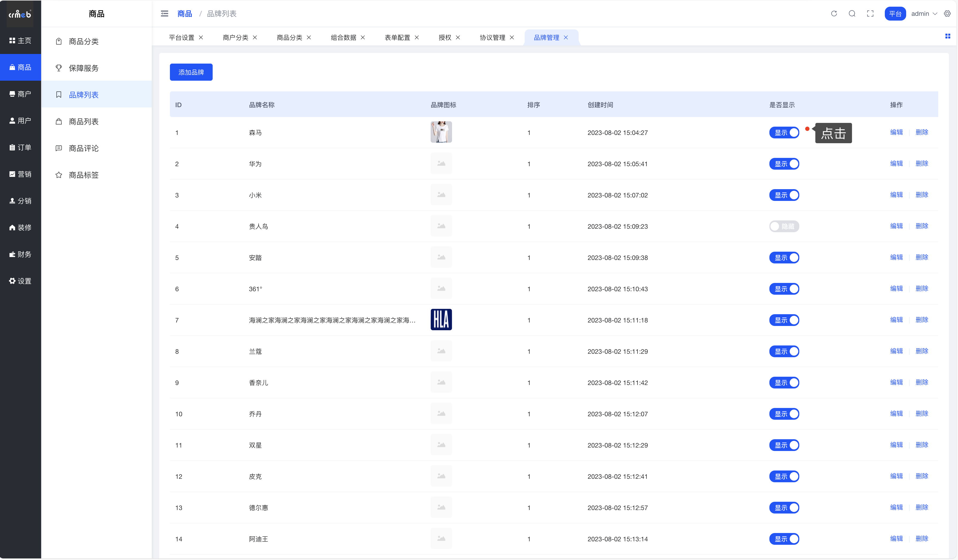Collapse the sidebar with hamburger icon
This screenshot has width=958, height=560.
tap(165, 14)
